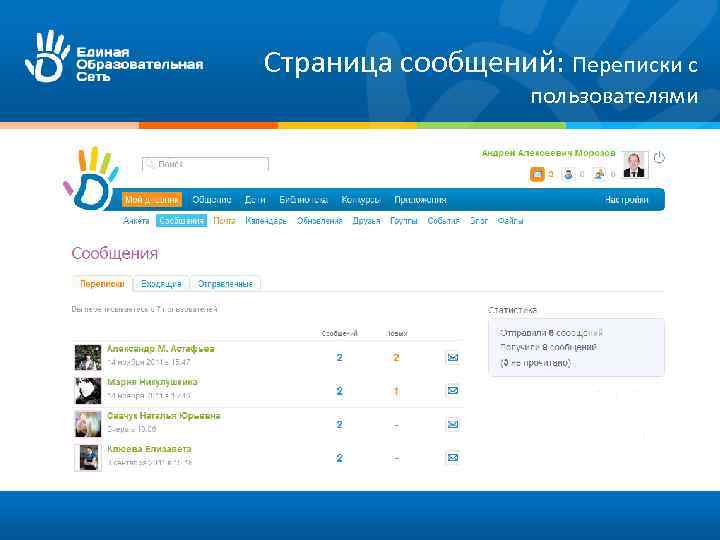Go to the Группы submenu item
The width and height of the screenshot is (720, 540).
point(404,221)
